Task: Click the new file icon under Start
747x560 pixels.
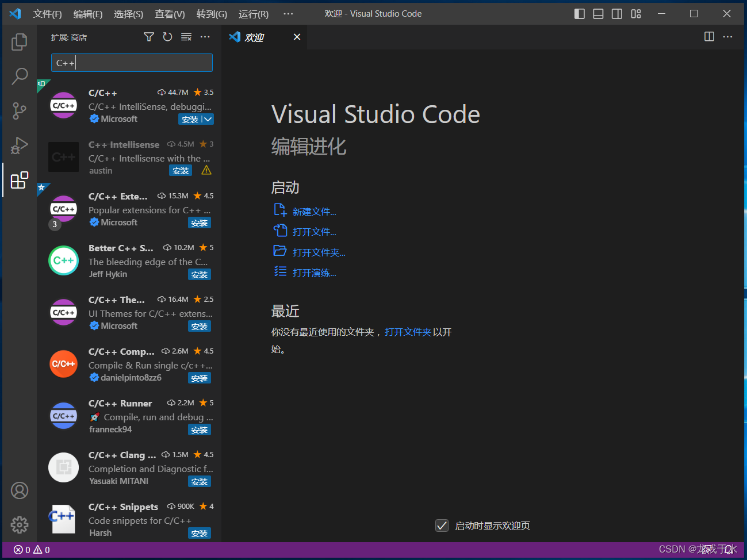Action: [280, 210]
